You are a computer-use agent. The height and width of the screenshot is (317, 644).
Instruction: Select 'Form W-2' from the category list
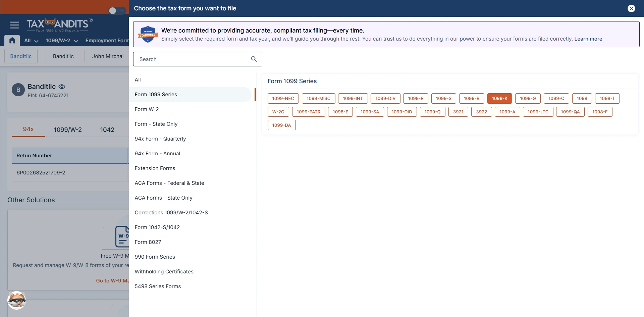click(147, 109)
